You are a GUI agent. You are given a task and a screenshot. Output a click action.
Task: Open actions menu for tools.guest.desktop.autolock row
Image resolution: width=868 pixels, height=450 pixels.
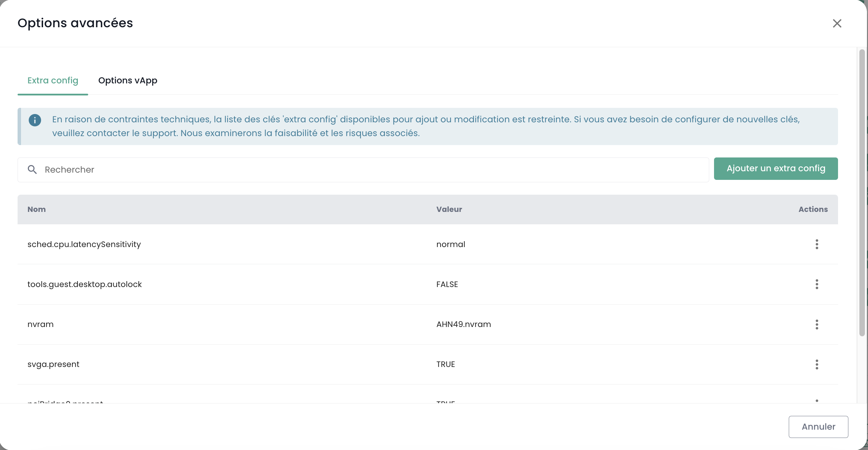817,284
